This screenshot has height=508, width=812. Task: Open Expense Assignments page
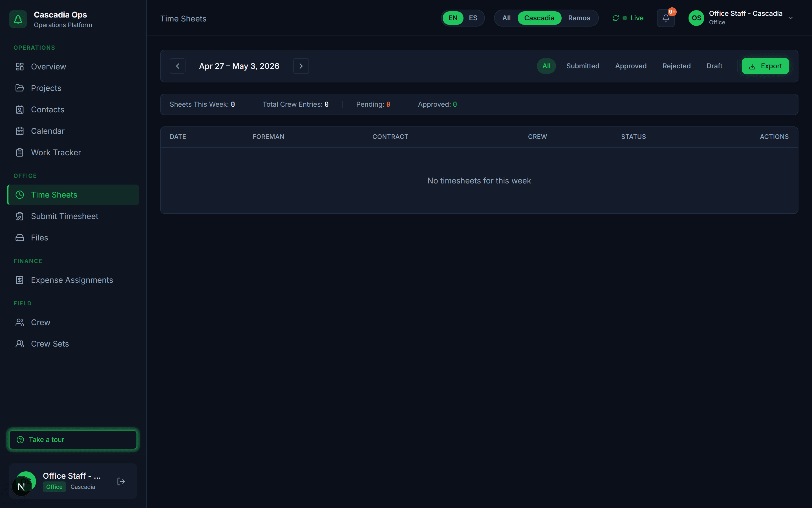tap(73, 280)
